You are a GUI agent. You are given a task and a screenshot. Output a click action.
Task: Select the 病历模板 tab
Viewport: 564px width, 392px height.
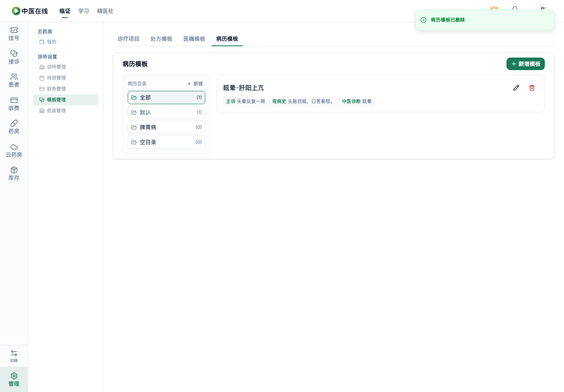point(227,39)
